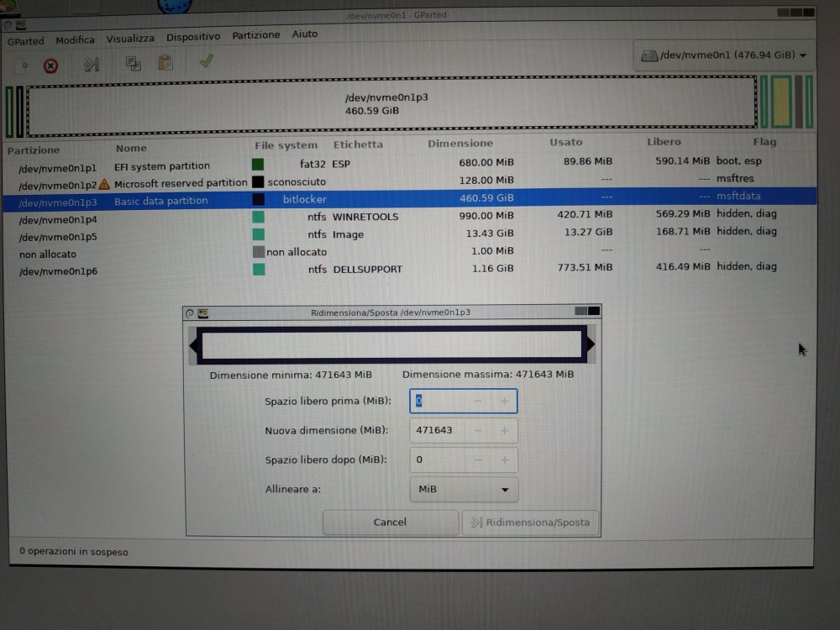Open the Aiuto menu
The width and height of the screenshot is (840, 630).
(305, 34)
